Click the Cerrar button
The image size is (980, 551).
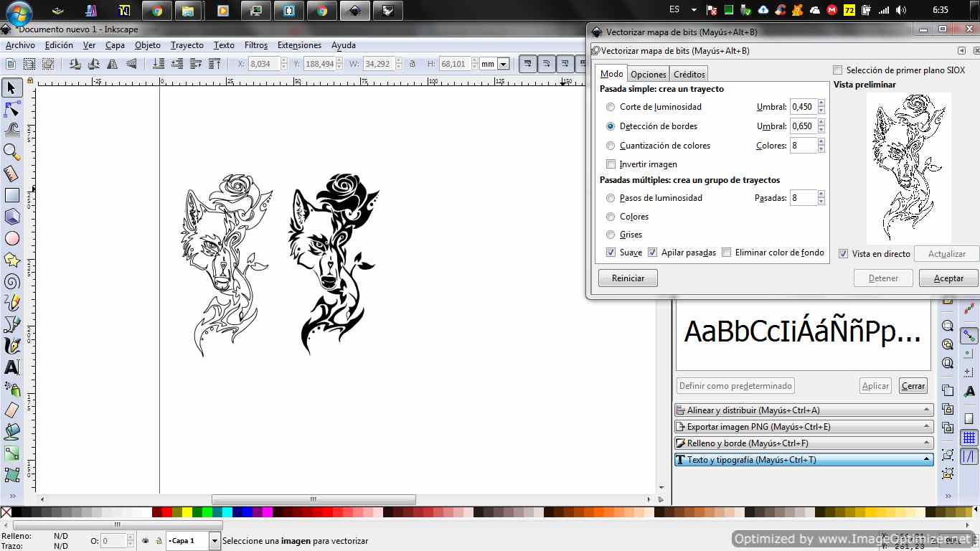(913, 386)
